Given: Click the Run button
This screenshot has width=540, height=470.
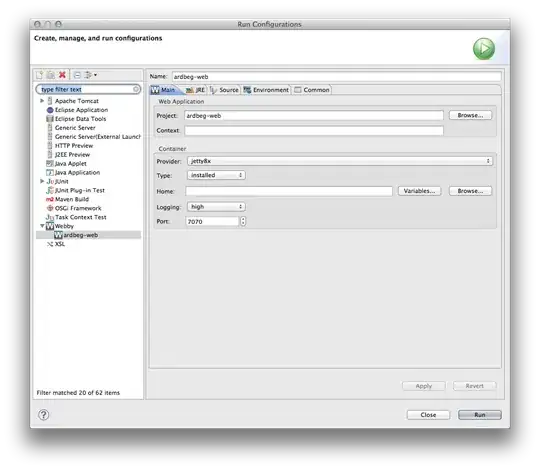Looking at the screenshot, I should [x=479, y=415].
